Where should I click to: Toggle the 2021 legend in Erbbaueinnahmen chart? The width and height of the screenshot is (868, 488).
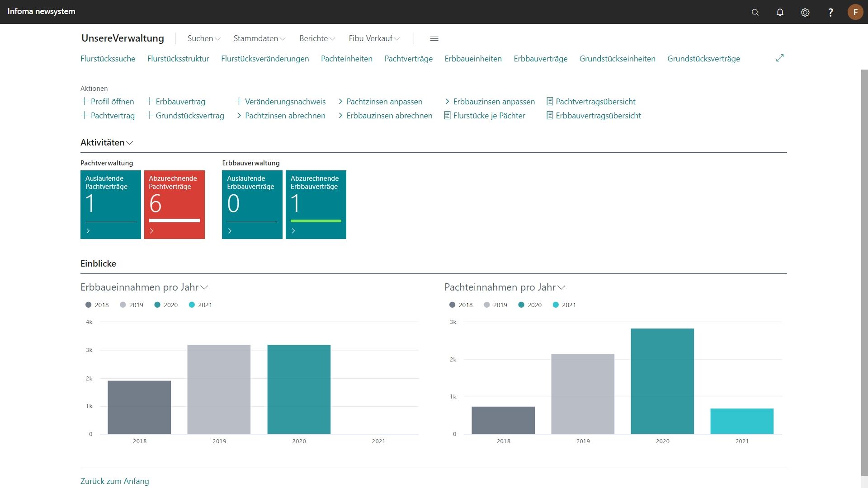[200, 305]
